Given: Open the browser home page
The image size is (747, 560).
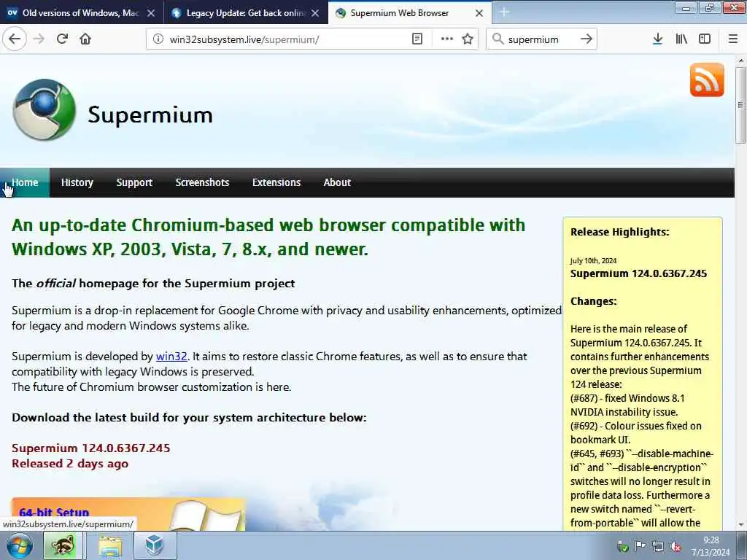Looking at the screenshot, I should pyautogui.click(x=85, y=39).
